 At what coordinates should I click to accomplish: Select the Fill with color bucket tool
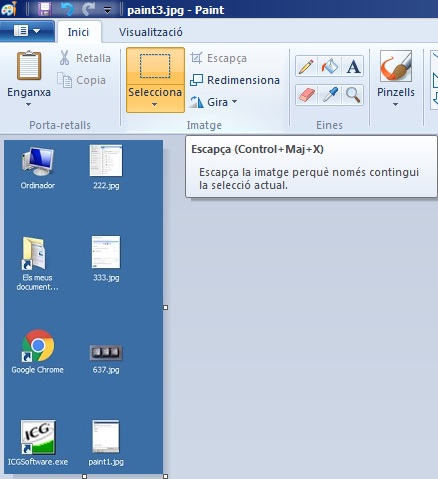pos(330,66)
